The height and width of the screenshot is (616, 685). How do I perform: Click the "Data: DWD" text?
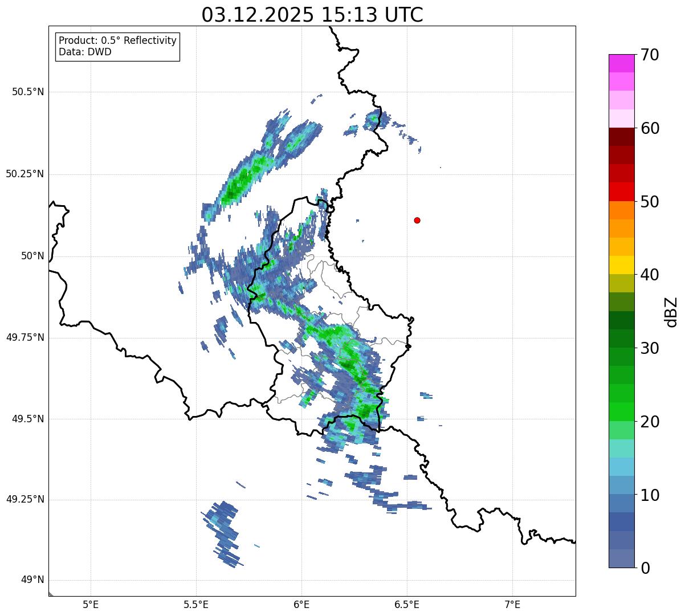pos(85,52)
